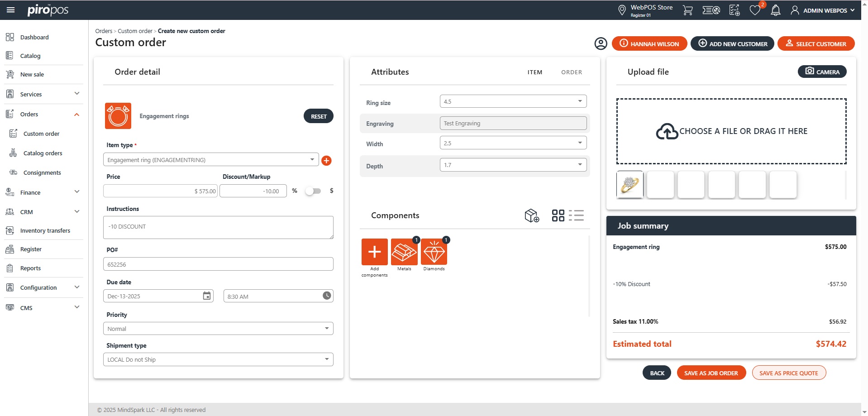The width and height of the screenshot is (868, 416).
Task: Click the Add components plus tile
Action: [374, 252]
